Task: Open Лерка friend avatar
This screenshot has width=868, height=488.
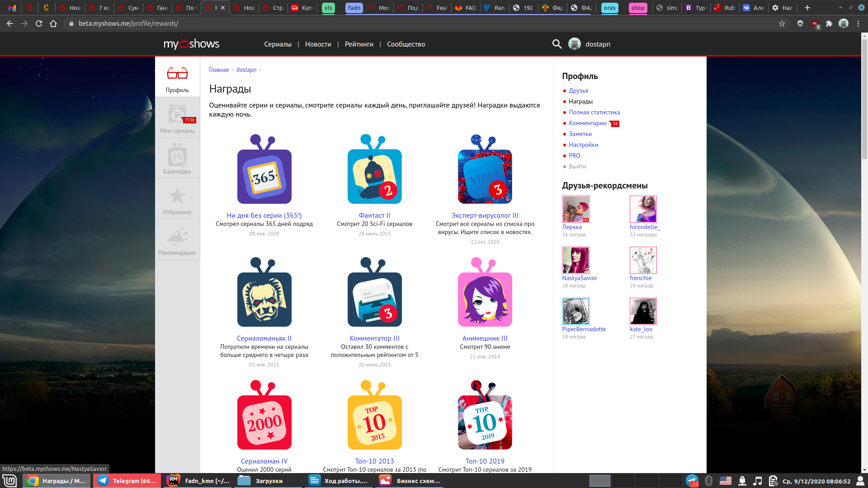Action: pos(576,209)
